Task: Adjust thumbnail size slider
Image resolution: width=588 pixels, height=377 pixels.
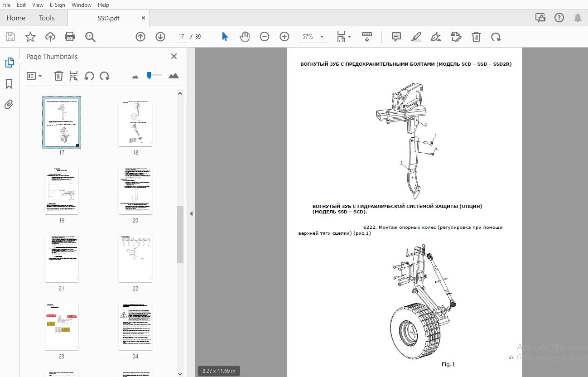Action: point(149,75)
